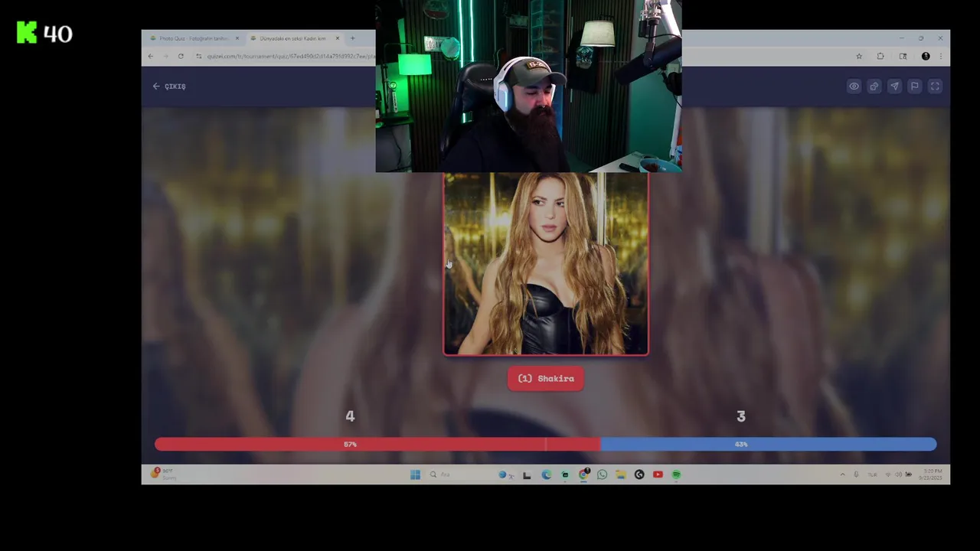Click the right score number 3
This screenshot has width=980, height=551.
tap(740, 416)
